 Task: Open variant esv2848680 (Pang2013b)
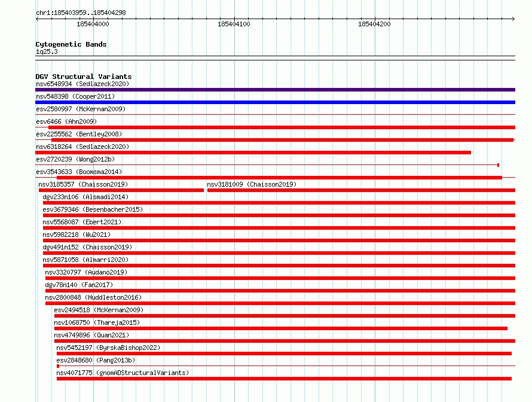point(96,360)
